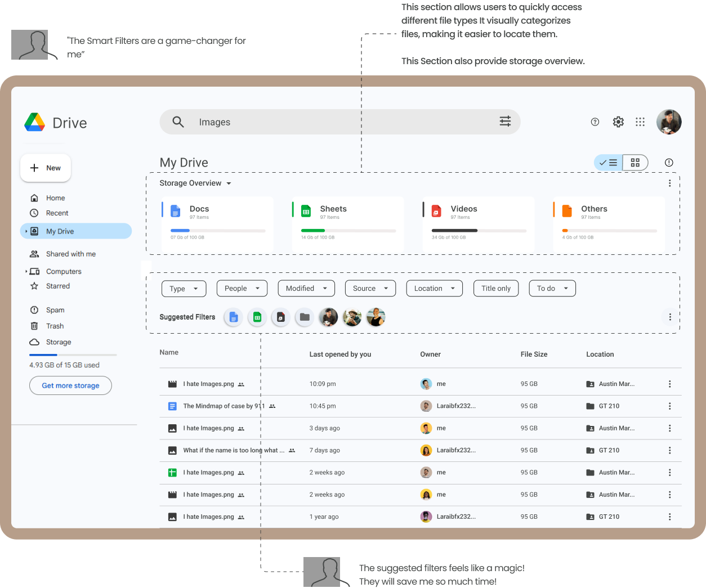
Task: Open more actions for The Mindmap row
Action: (x=669, y=406)
